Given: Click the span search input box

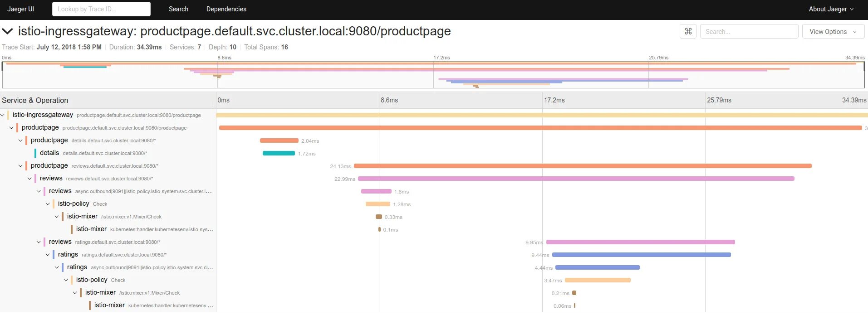Looking at the screenshot, I should pos(749,32).
